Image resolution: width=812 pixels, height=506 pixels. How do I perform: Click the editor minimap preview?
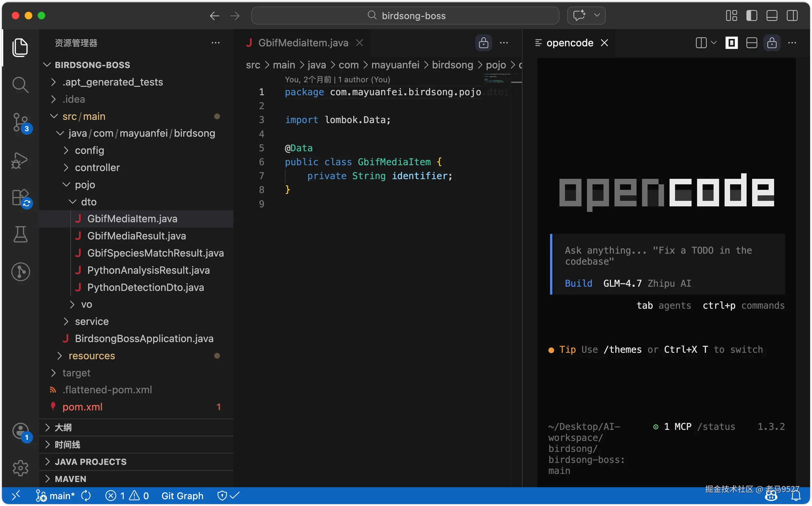497,78
